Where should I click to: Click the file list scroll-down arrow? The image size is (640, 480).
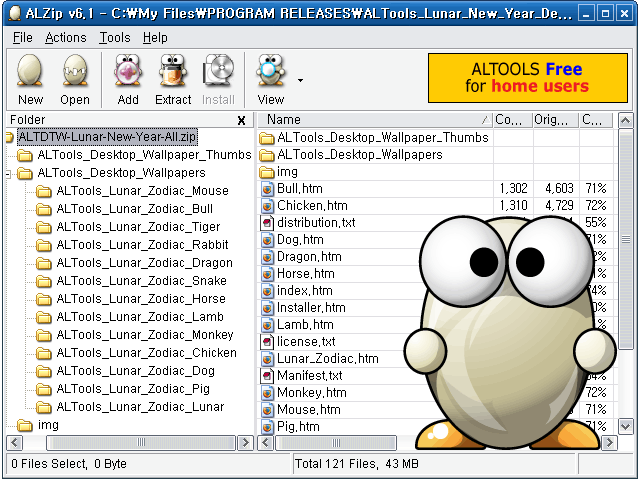click(x=626, y=427)
